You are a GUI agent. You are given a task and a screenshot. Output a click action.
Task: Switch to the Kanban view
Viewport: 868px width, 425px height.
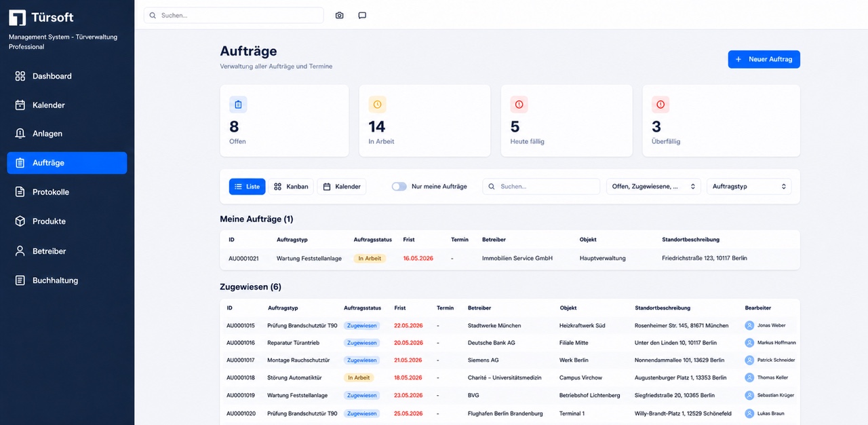pos(291,186)
